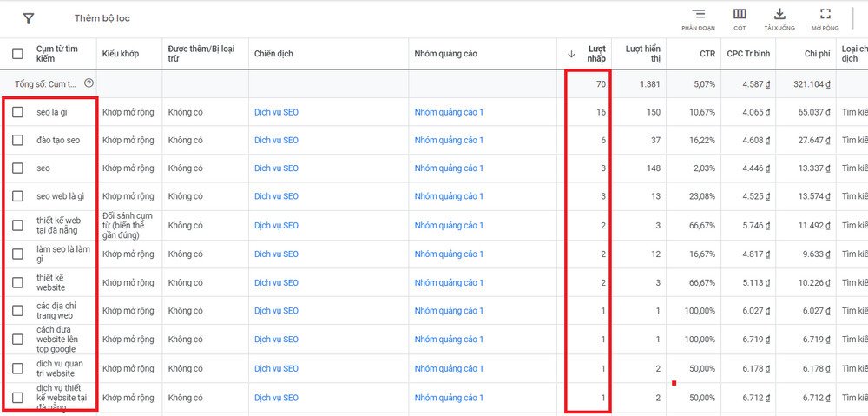Sort by the Lượt hiển thị column header
Viewport: 868px width, 416px height.
(x=642, y=54)
